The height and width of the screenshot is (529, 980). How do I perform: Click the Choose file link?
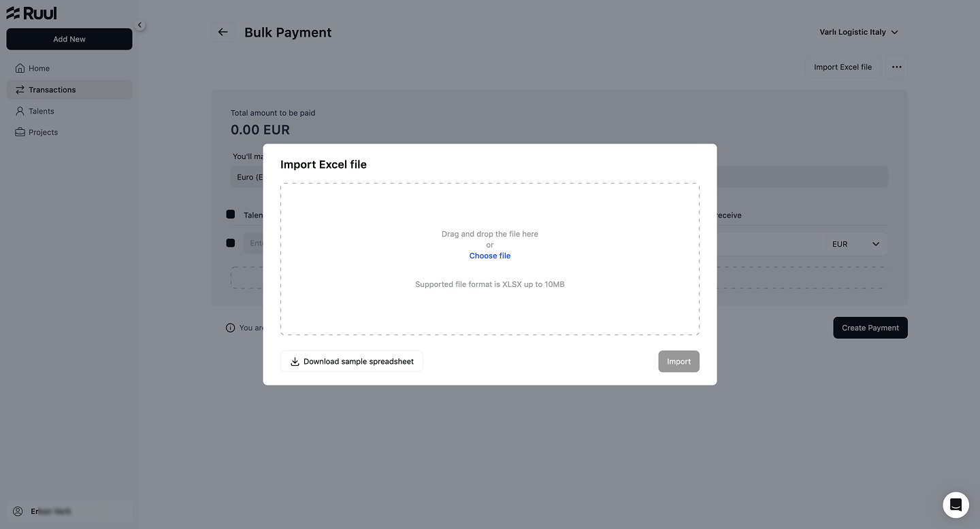490,256
